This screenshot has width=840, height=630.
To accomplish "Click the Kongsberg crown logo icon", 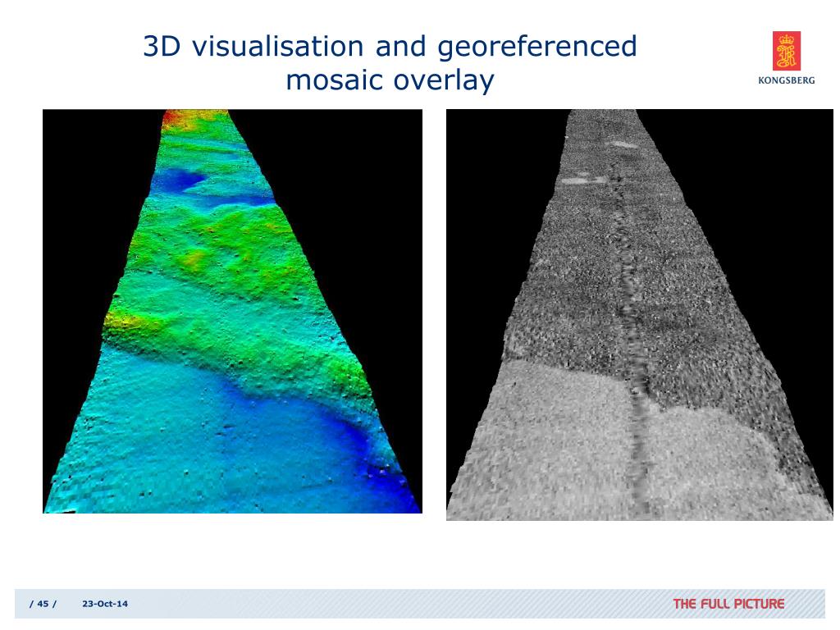I will tap(786, 51).
